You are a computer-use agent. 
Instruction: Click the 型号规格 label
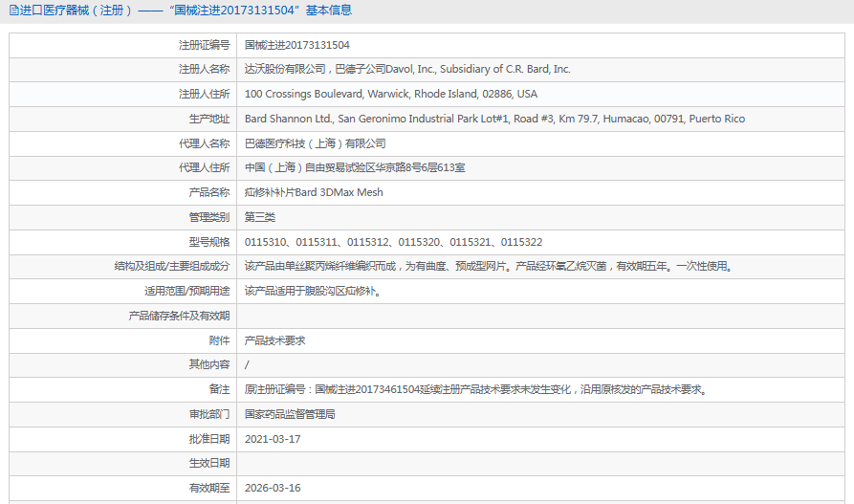click(x=209, y=242)
